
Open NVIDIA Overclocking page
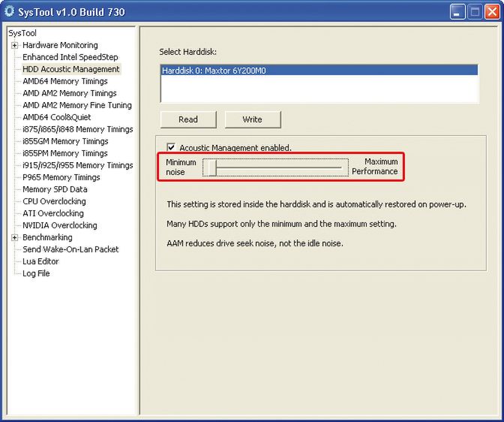60,225
